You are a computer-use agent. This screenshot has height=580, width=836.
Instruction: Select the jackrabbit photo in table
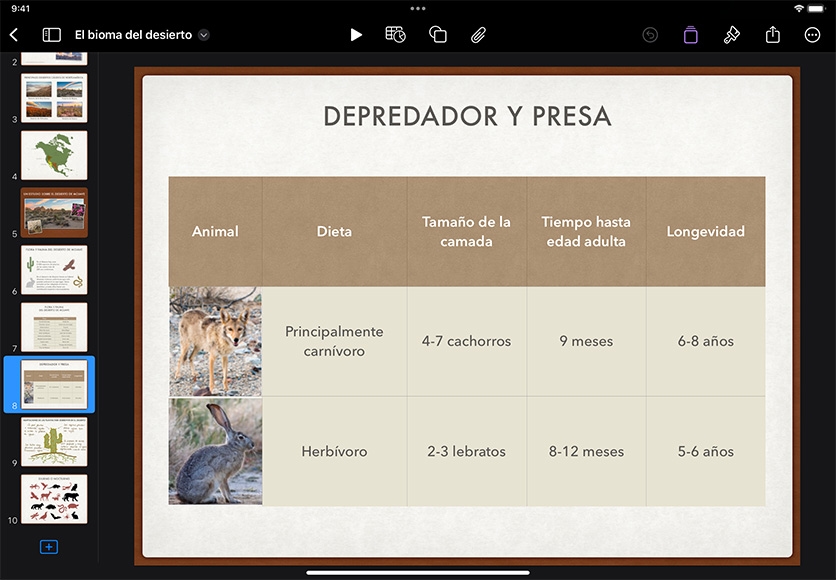pyautogui.click(x=215, y=451)
